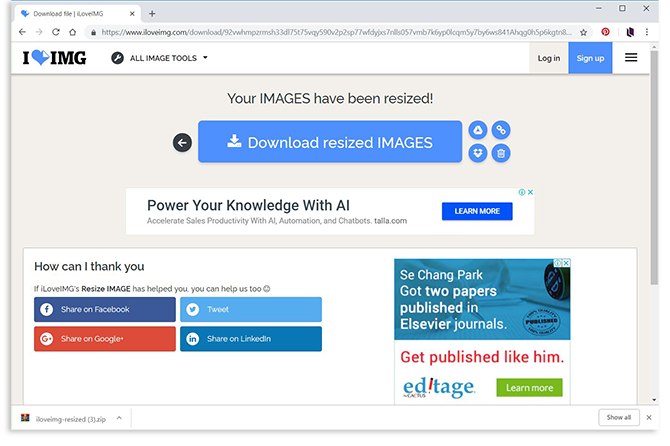Viewport: 670px width, 446px height.
Task: Open the hamburger menu in the header
Action: tap(631, 58)
